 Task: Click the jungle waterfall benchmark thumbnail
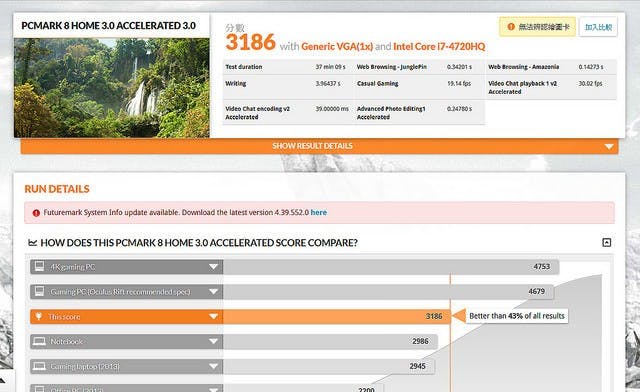[111, 87]
